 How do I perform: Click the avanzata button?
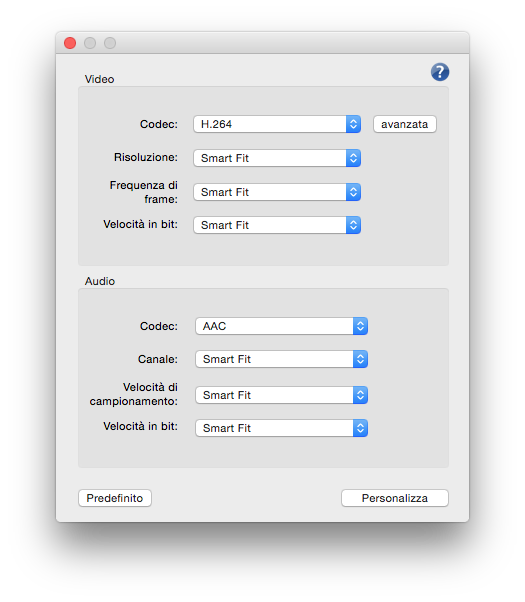click(404, 124)
